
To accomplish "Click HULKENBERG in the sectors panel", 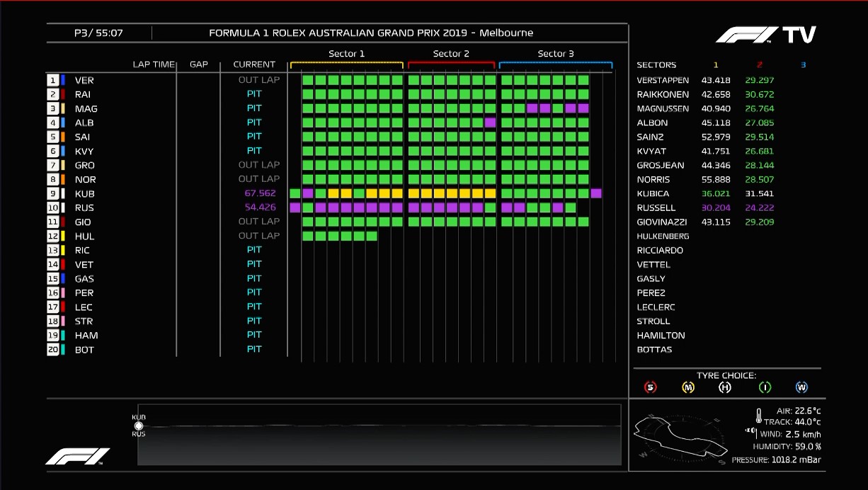I will 663,237.
